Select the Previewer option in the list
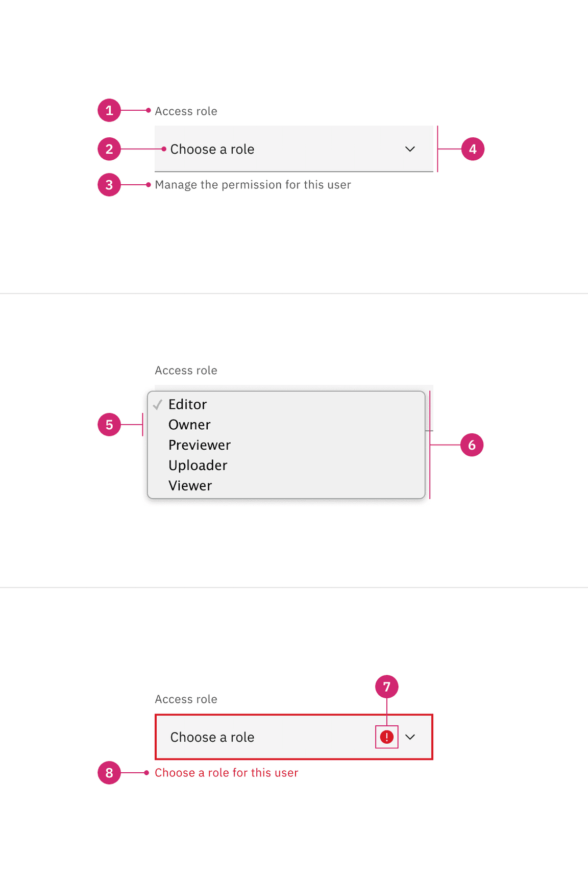 200,445
